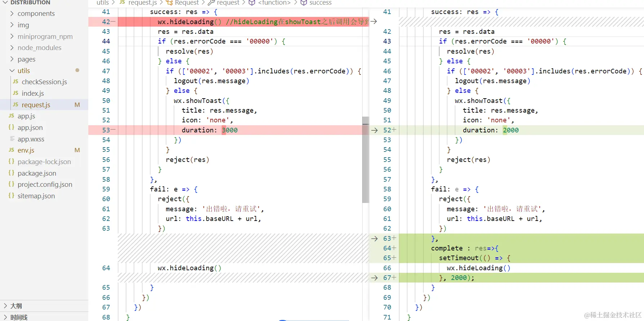Click 'reject(res)' in right pane
Viewport: 644px width, 321px height.
468,159
